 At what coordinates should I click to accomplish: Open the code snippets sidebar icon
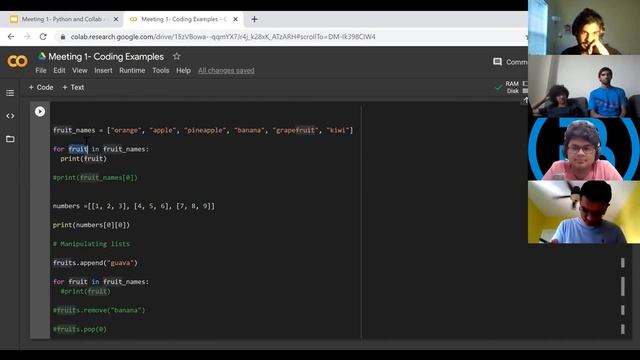(x=10, y=116)
